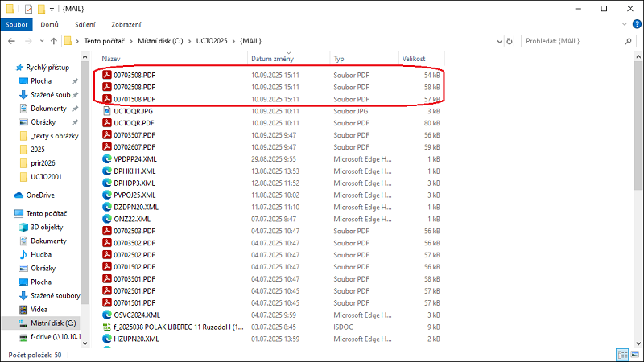The height and width of the screenshot is (362, 644).
Task: Click the Properties icon in title bar
Action: pos(28,8)
